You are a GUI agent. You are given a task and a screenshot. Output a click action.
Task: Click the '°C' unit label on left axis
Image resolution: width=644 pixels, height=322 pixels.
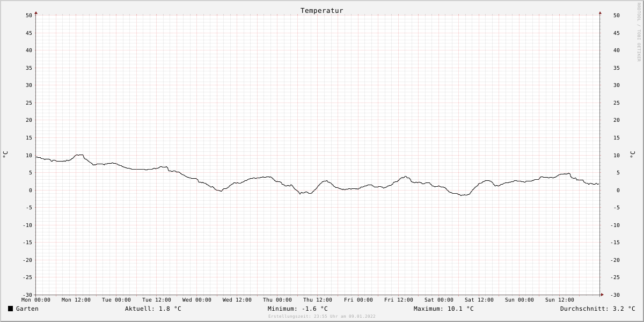coord(5,155)
